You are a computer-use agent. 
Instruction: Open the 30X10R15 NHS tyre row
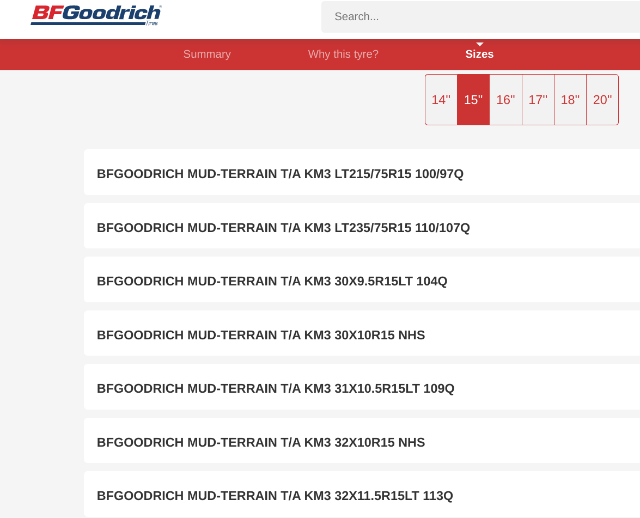pyautogui.click(x=362, y=333)
